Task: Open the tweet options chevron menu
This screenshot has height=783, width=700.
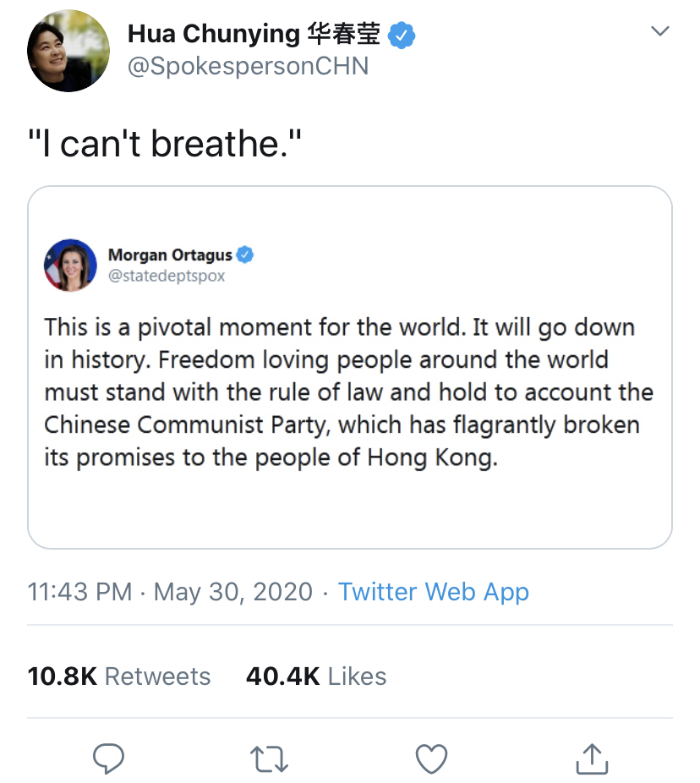Action: [x=659, y=32]
